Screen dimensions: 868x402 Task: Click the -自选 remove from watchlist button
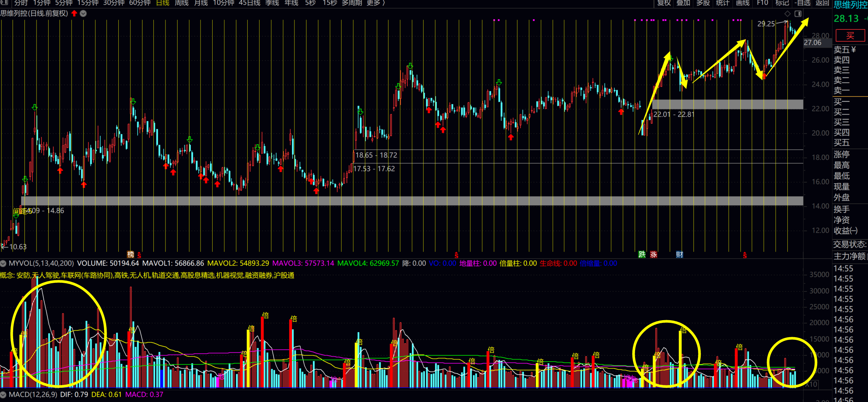pos(802,3)
